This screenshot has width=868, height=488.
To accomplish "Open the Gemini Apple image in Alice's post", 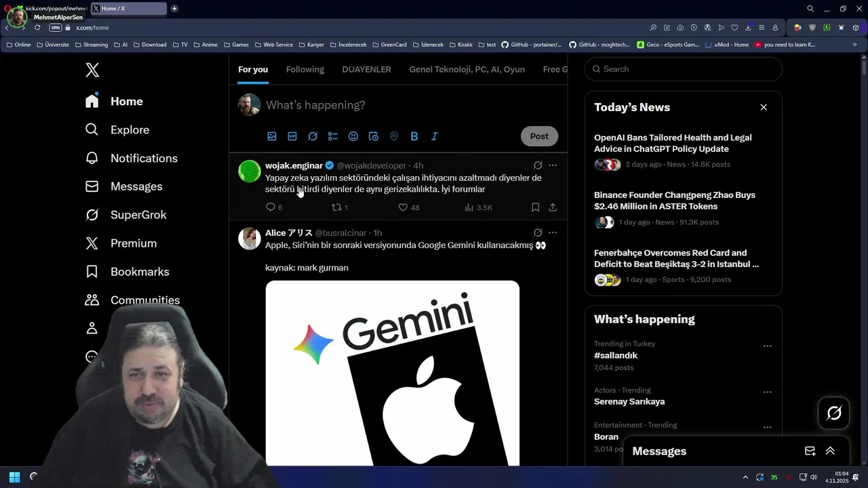I will click(393, 373).
